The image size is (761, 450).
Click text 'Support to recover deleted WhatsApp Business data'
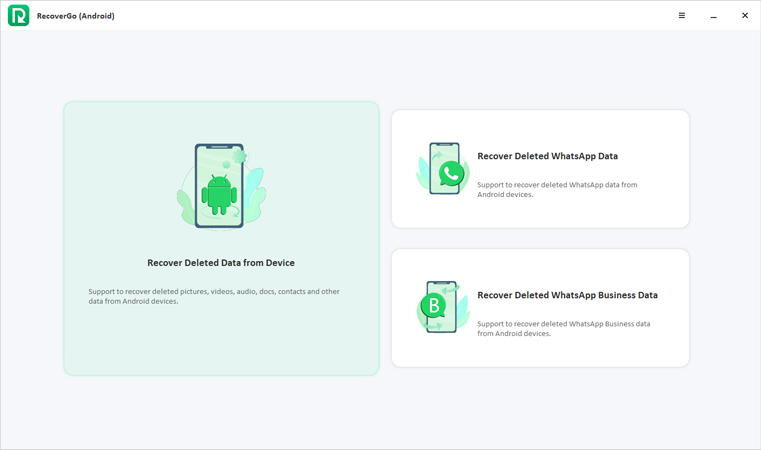[x=563, y=324]
